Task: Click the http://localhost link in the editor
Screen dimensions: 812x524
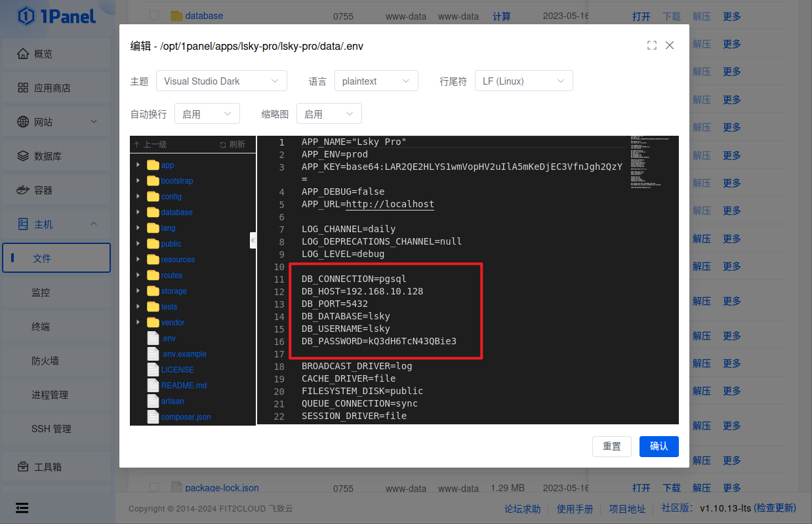Action: pos(390,204)
